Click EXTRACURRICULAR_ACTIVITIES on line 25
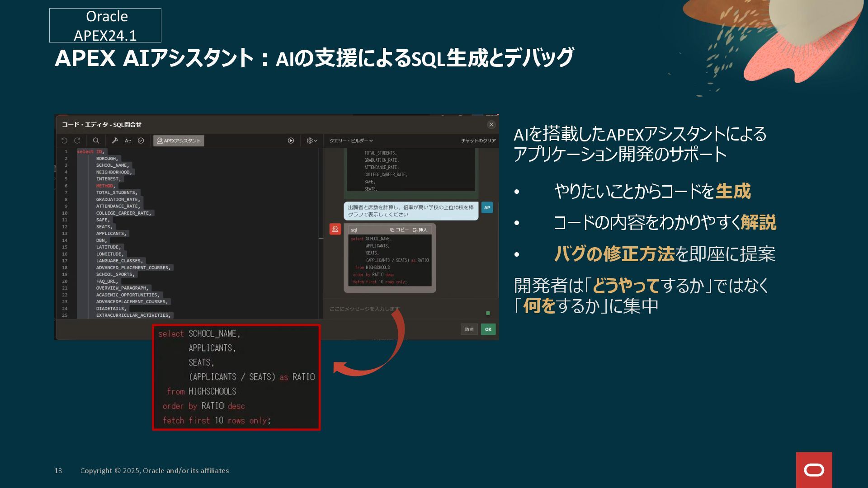Image resolution: width=868 pixels, height=488 pixels. click(133, 315)
